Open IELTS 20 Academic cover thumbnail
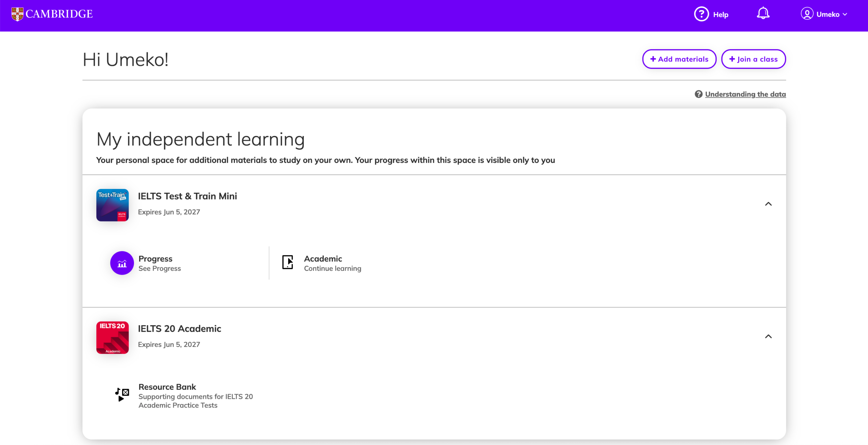This screenshot has height=445, width=868. (x=113, y=337)
